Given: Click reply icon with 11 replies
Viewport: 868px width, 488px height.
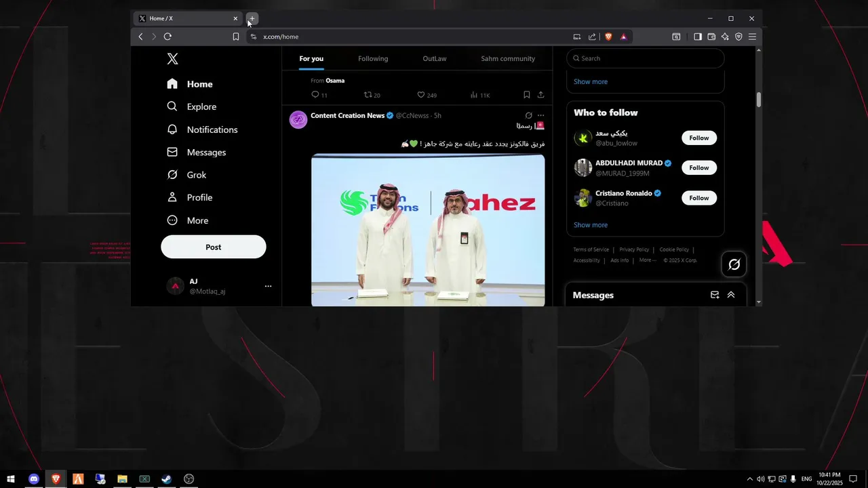Looking at the screenshot, I should point(315,95).
